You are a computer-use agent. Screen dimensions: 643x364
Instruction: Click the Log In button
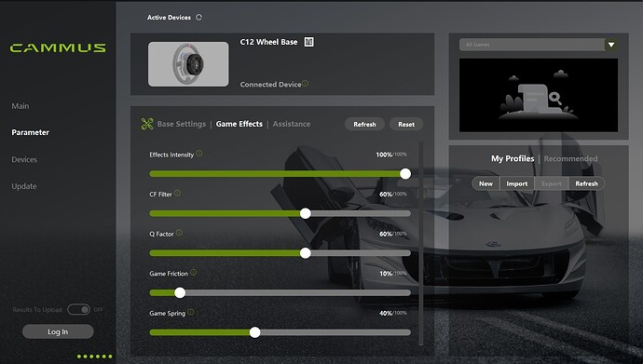click(58, 331)
